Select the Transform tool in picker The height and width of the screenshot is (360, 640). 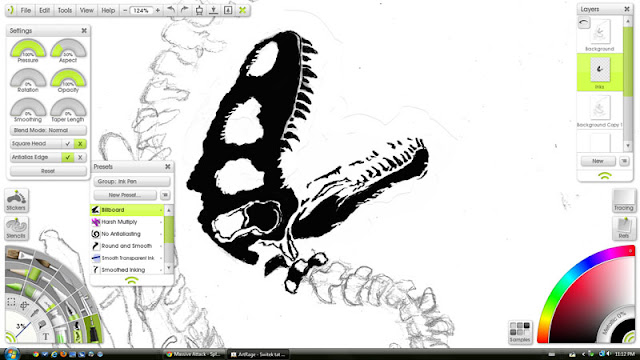[x=24, y=305]
